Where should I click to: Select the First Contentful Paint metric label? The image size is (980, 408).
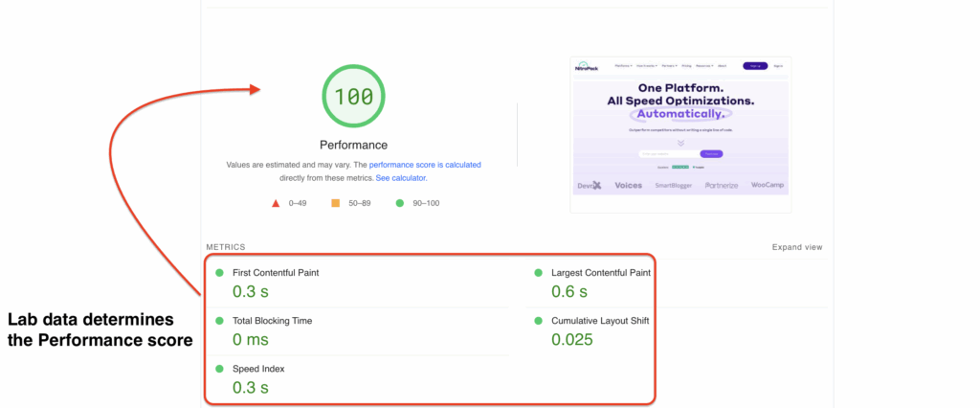276,273
